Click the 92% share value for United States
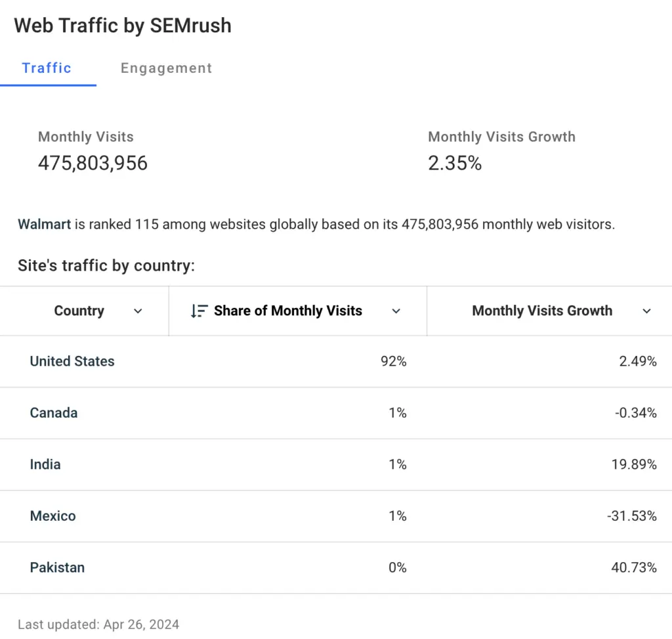The height and width of the screenshot is (639, 672). click(x=393, y=361)
